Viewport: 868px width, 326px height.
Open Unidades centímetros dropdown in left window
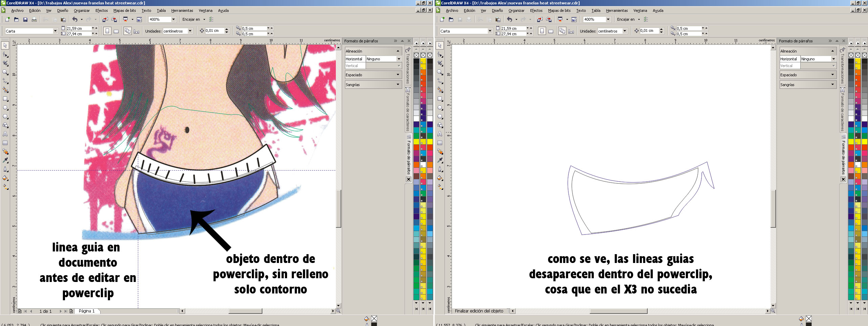coord(190,31)
